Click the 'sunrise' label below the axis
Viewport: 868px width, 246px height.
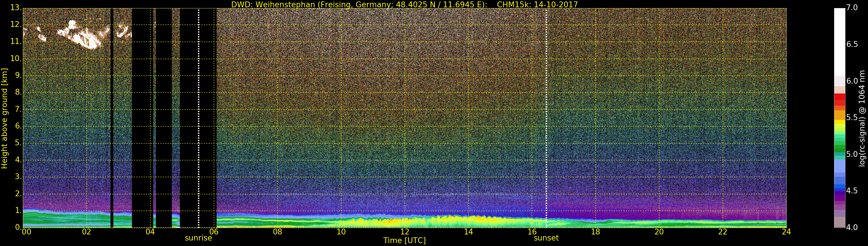(x=198, y=238)
